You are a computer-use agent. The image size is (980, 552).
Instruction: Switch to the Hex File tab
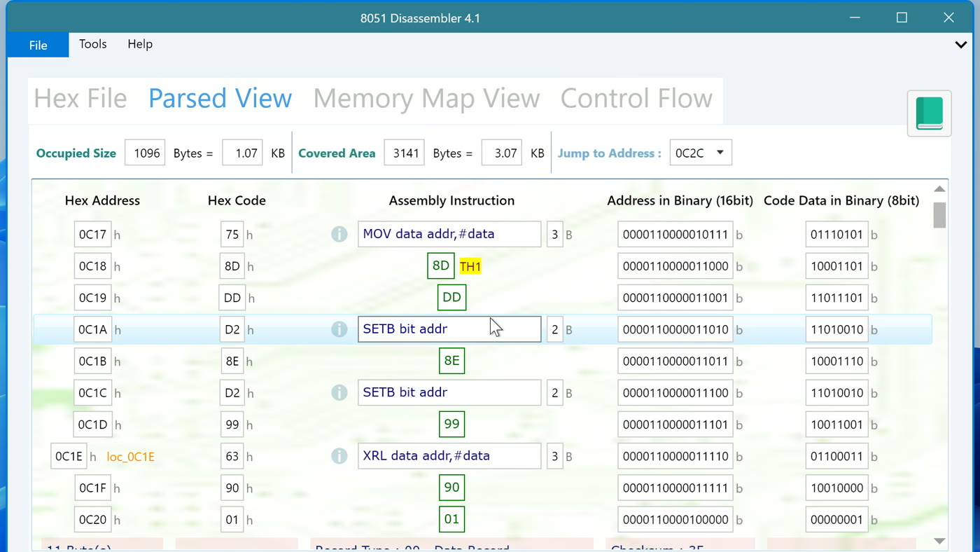[80, 99]
